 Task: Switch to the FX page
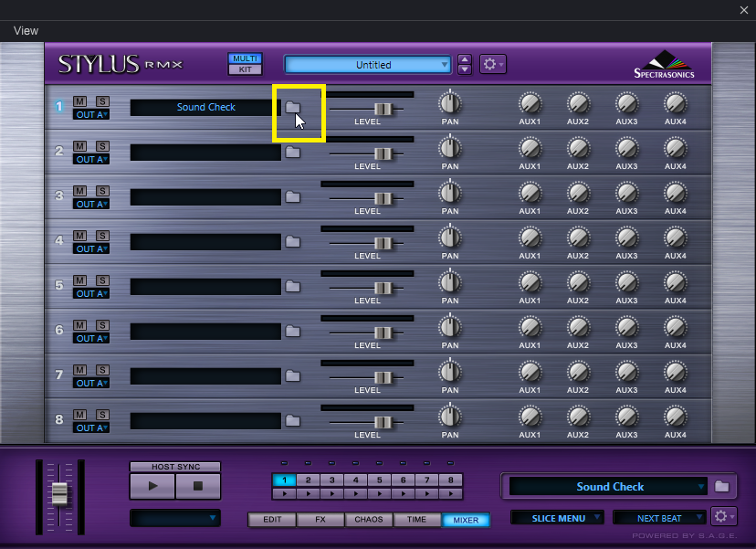click(x=320, y=520)
